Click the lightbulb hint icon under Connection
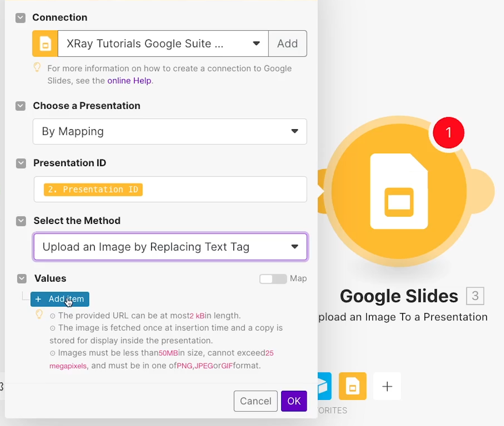This screenshot has height=426, width=504. 37,68
